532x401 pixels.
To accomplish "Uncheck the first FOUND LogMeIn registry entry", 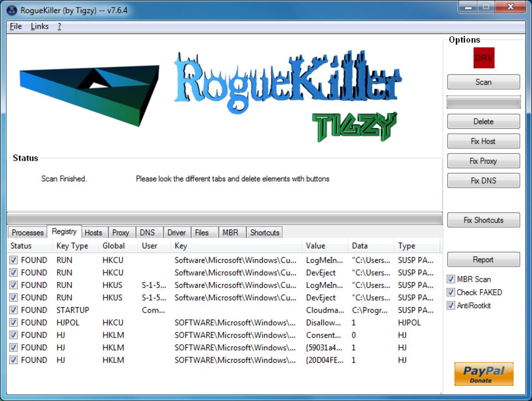I will 13,260.
